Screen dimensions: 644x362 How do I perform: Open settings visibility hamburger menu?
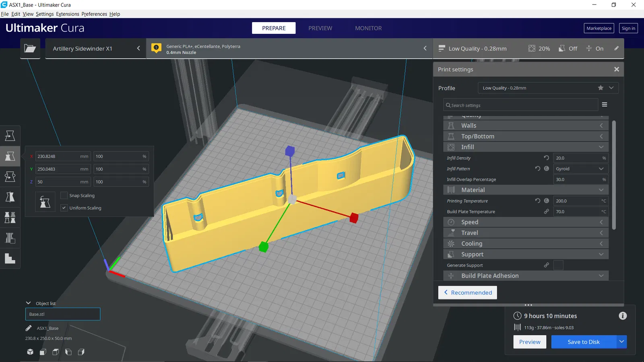[x=605, y=105]
